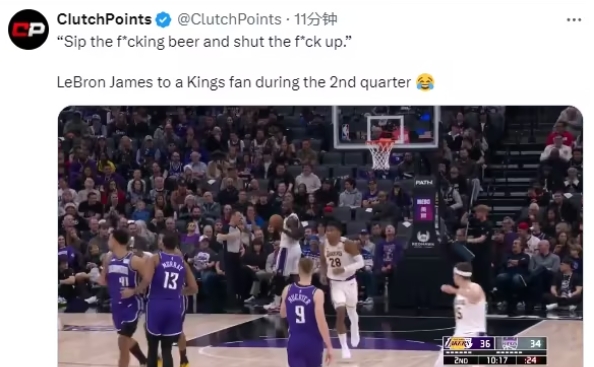
Task: Play the embedded basketball game video
Action: click(x=320, y=236)
